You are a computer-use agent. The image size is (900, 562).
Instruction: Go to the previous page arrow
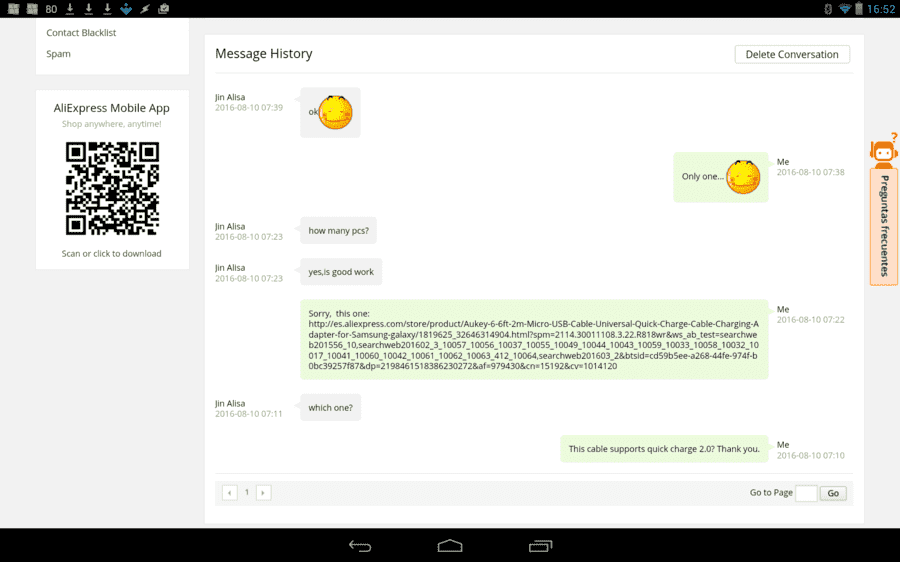230,493
